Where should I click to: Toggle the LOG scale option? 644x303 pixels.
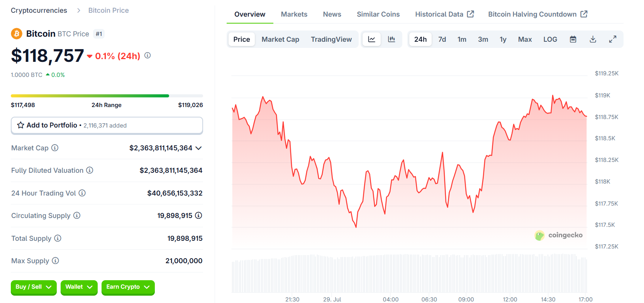pos(550,39)
